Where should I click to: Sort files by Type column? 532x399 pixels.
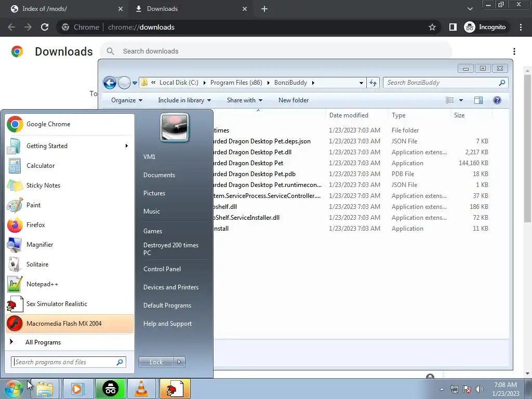419,115
